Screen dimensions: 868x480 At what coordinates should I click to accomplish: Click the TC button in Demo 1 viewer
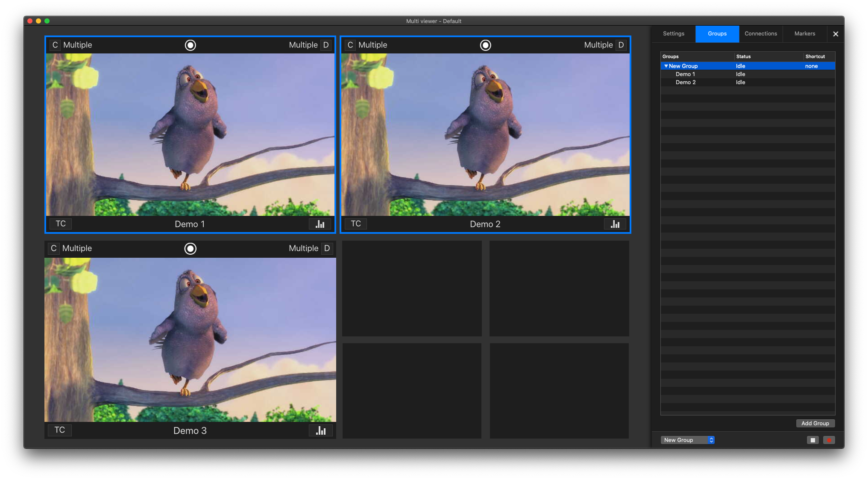[61, 224]
